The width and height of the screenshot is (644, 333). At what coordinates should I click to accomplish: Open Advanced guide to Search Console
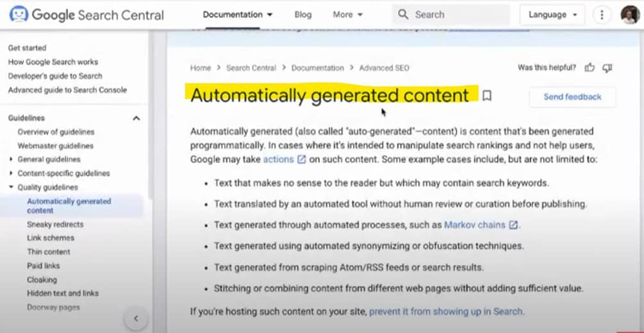[x=67, y=90]
